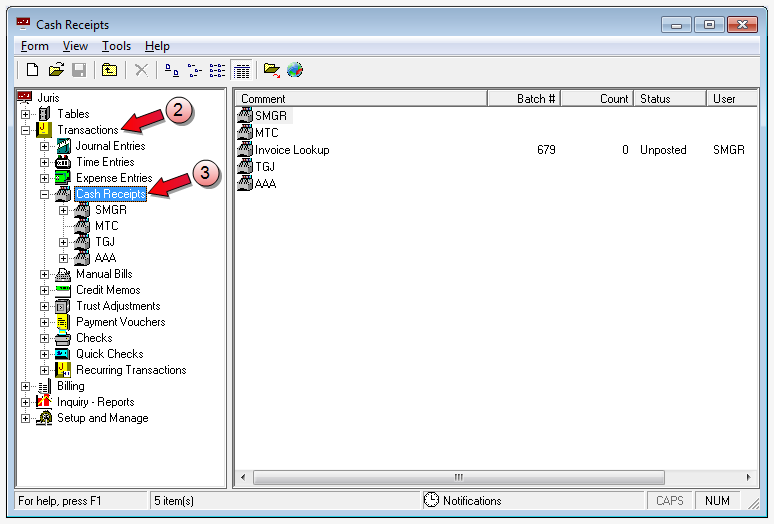Click the NUM indicator in status bar
The width and height of the screenshot is (774, 524).
pyautogui.click(x=717, y=501)
